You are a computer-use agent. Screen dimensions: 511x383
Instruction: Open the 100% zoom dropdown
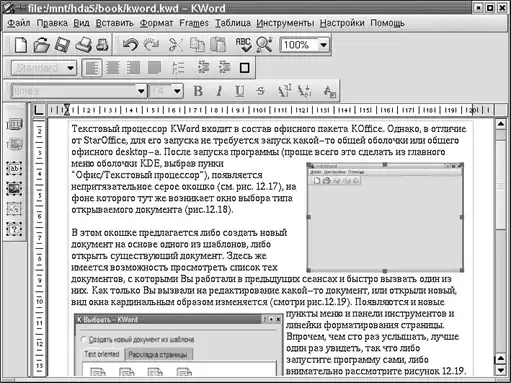[x=323, y=45]
